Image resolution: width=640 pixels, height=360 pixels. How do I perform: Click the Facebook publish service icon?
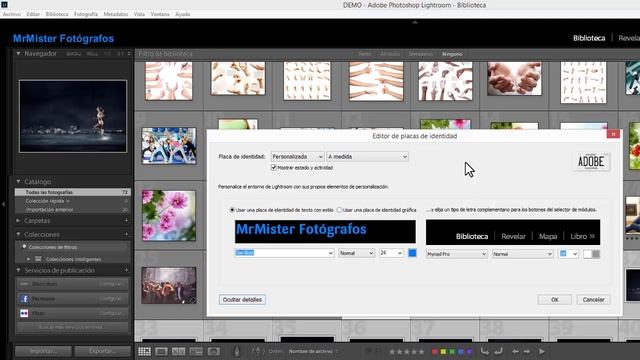(x=24, y=299)
